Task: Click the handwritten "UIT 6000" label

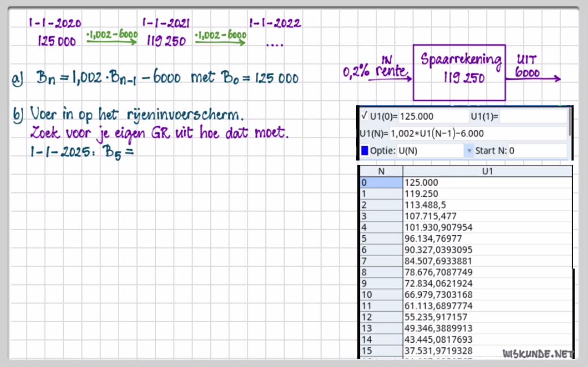Action: [527, 66]
